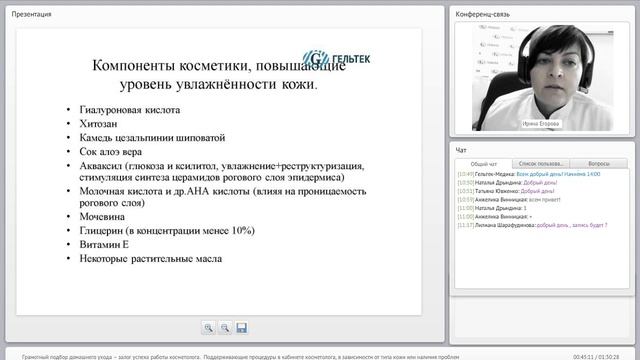Select Наталья Дрындина's 'Добрый день' message
Screen dimensions: 640x360
[507, 183]
